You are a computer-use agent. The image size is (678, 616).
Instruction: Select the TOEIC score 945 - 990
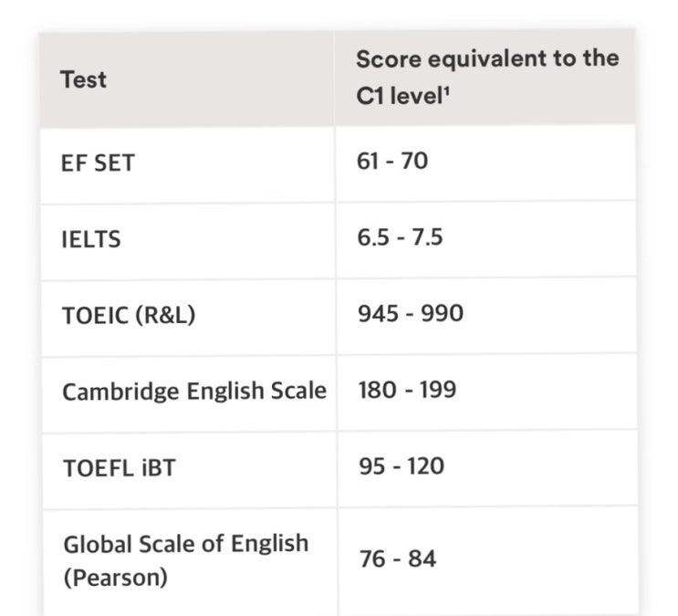point(411,313)
